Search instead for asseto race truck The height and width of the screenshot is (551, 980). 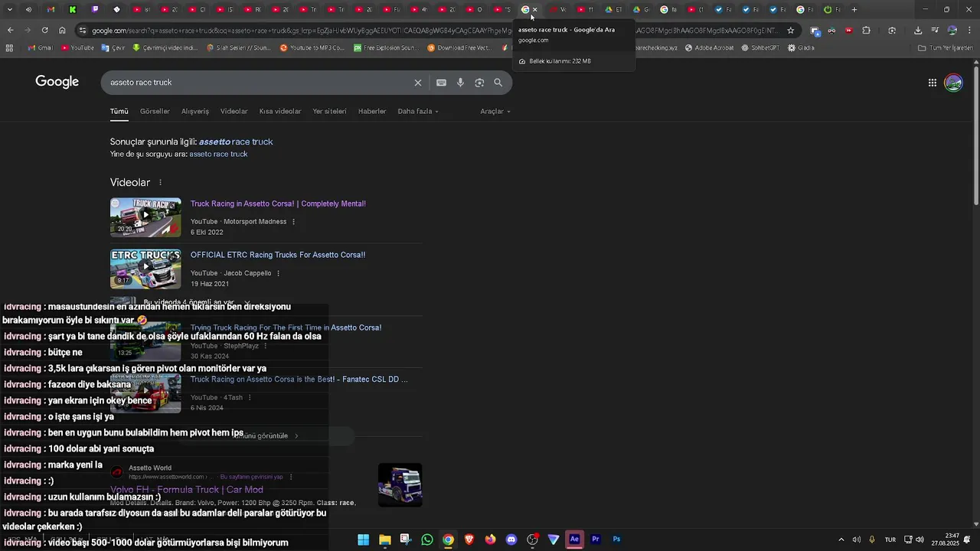coord(218,155)
